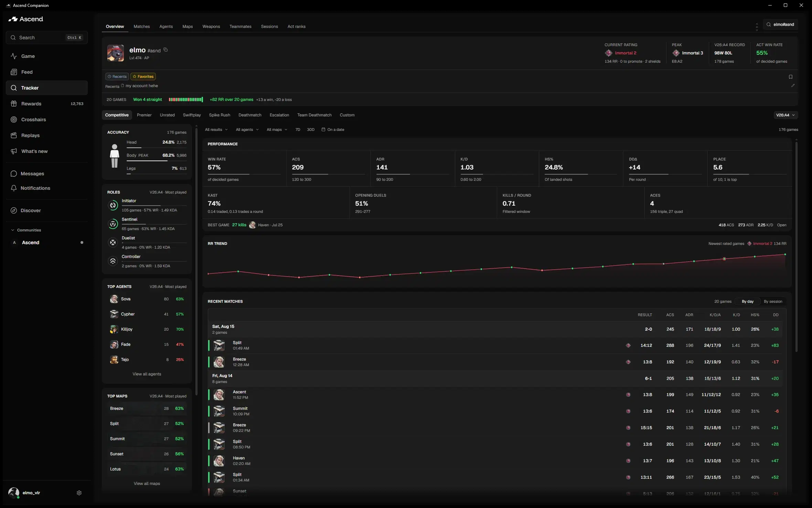Open the best game details

[x=781, y=225]
